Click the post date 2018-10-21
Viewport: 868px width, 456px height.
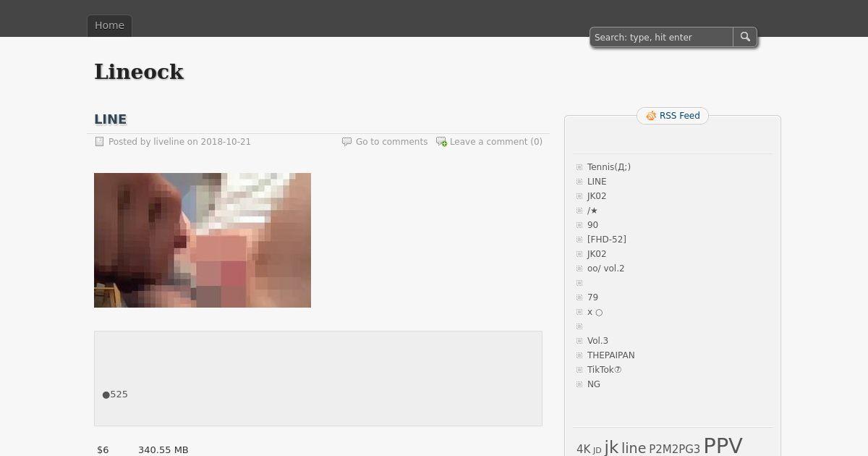(x=226, y=142)
